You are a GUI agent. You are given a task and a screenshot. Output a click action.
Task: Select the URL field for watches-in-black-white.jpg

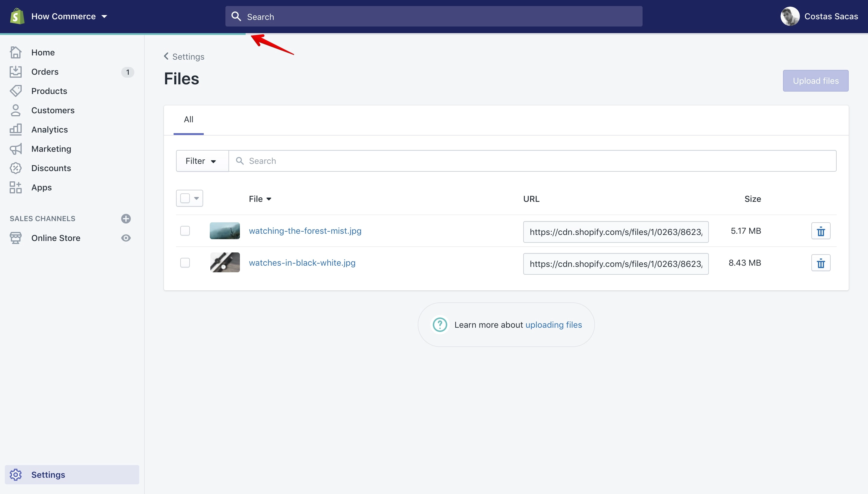[x=616, y=264]
